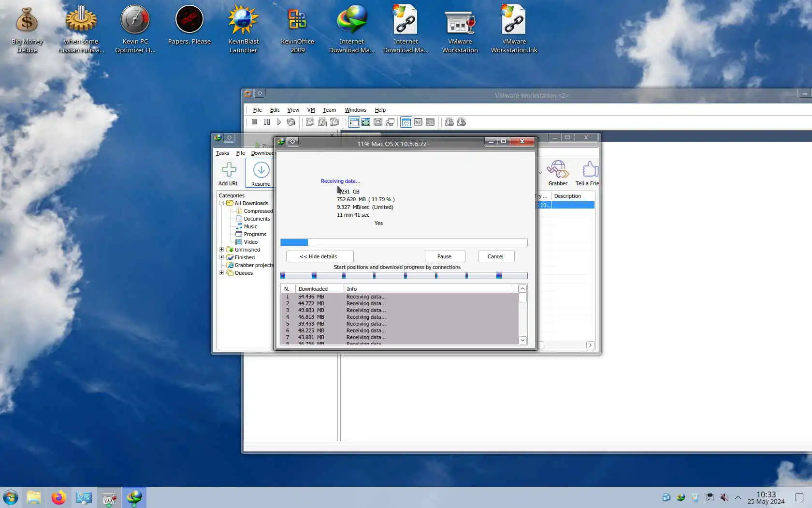
Task: Click the Info column header
Action: [428, 289]
